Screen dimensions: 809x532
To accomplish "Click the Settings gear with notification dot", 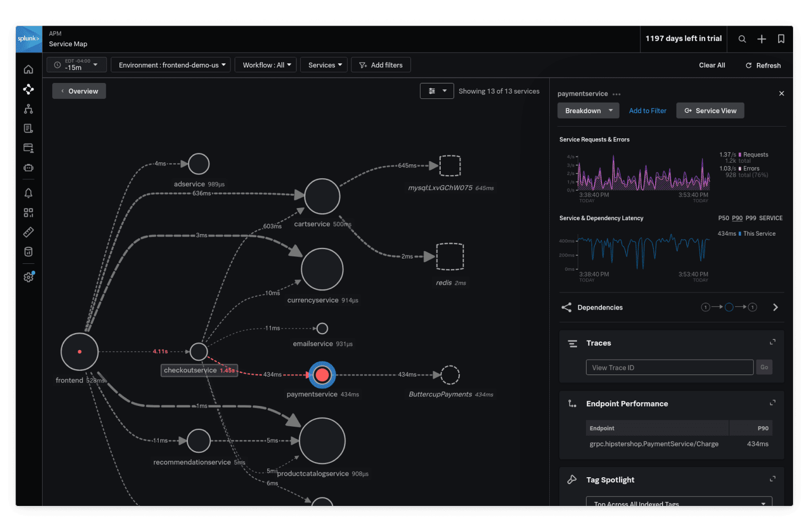I will [x=28, y=277].
